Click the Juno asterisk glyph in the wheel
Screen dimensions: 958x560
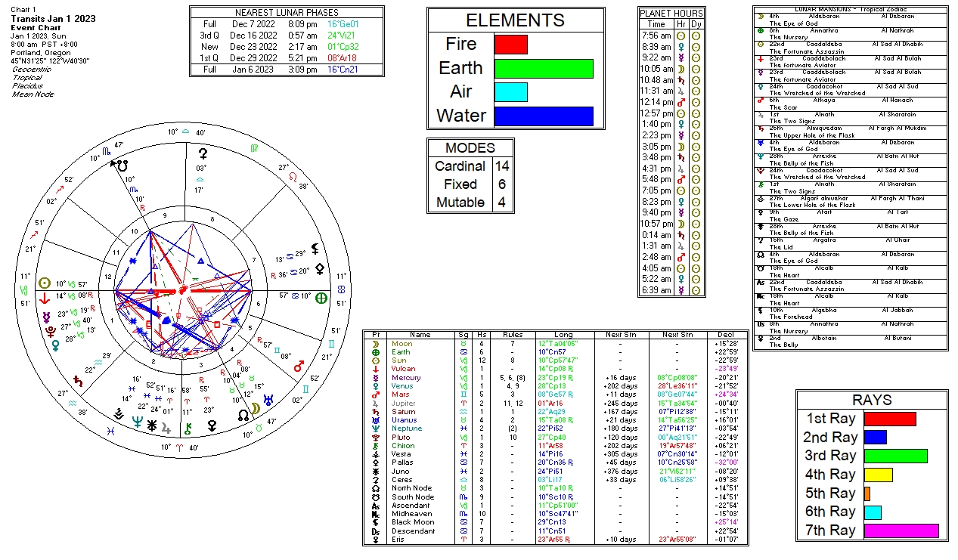[x=152, y=427]
